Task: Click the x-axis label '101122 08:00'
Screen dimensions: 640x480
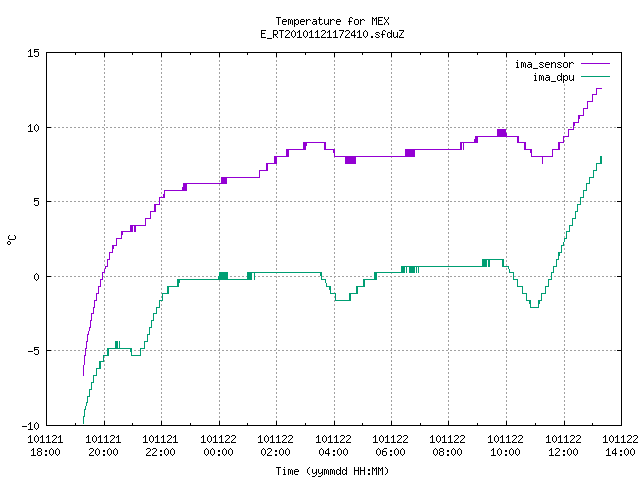Action: pos(448,446)
